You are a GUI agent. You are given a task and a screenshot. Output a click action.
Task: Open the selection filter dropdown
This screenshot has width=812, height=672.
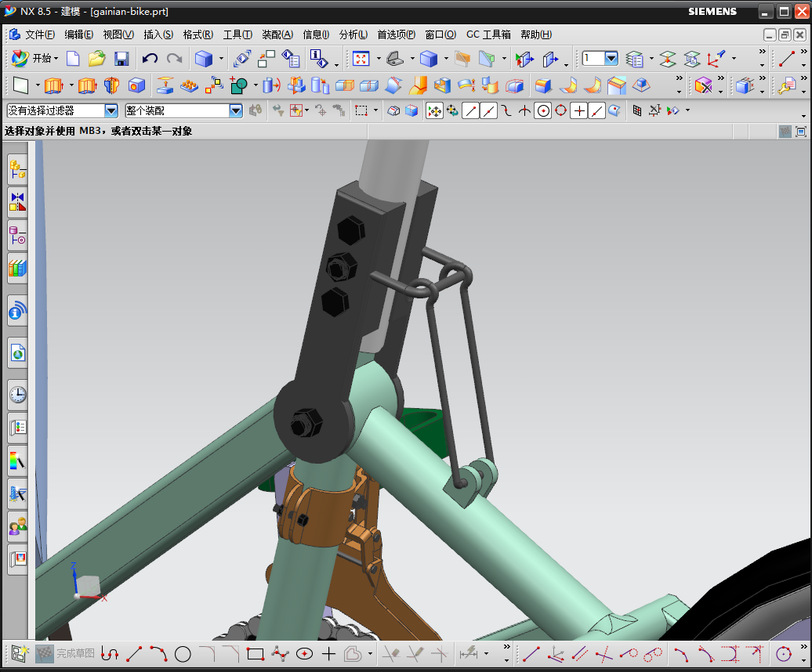[x=111, y=110]
